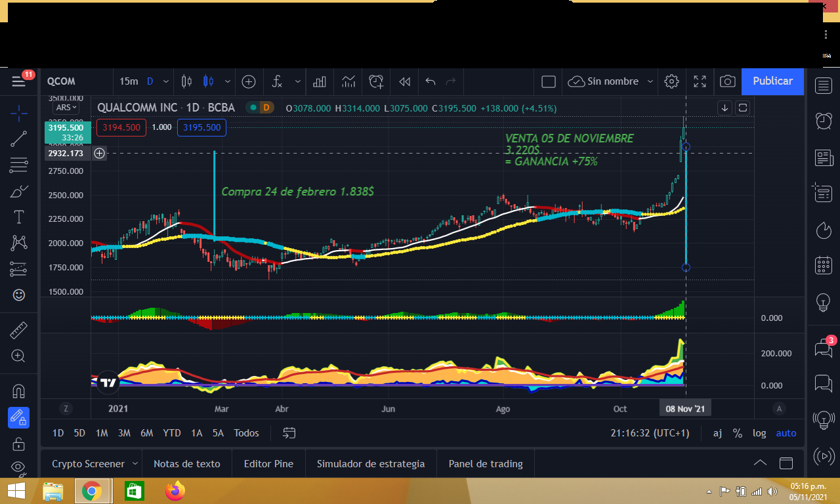
Task: Open the compare or add symbol button
Action: 249,81
